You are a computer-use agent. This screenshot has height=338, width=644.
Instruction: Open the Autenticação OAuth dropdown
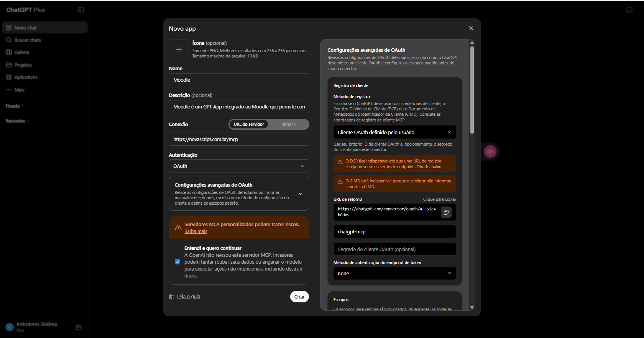point(239,166)
